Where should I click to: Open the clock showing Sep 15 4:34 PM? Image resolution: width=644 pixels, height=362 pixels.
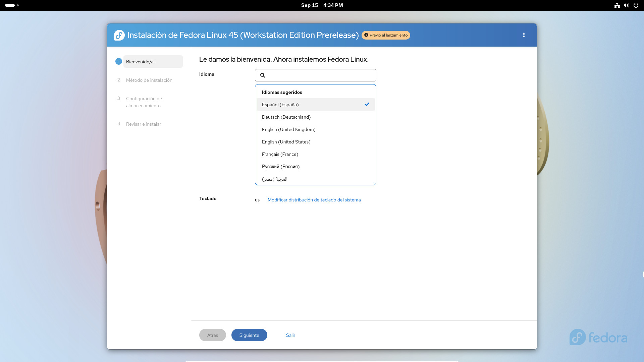tap(322, 5)
